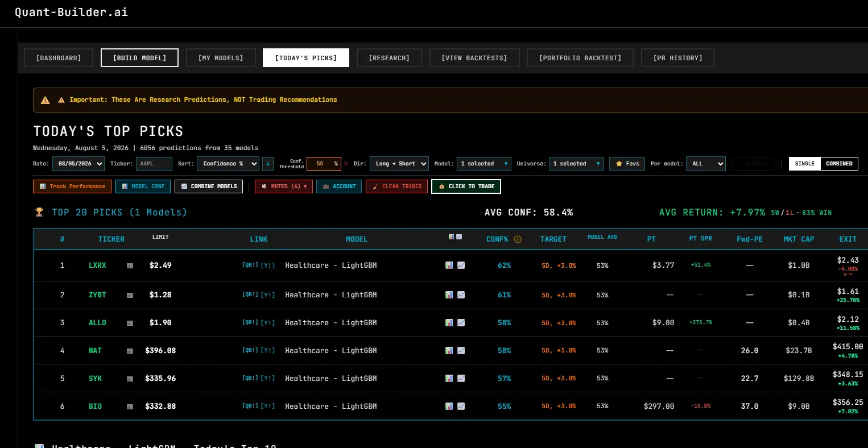
Task: Open the [QB!] link for WAT
Action: [250, 350]
